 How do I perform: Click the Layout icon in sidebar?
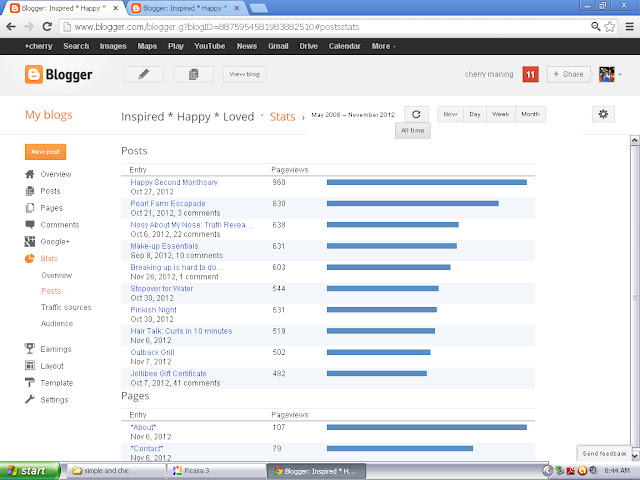[30, 366]
